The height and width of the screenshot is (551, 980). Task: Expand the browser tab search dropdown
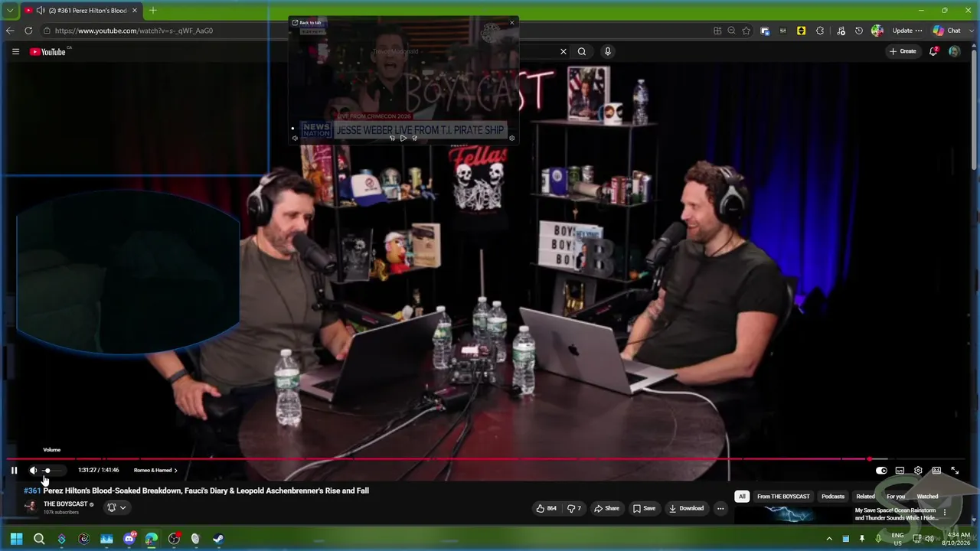pyautogui.click(x=10, y=11)
